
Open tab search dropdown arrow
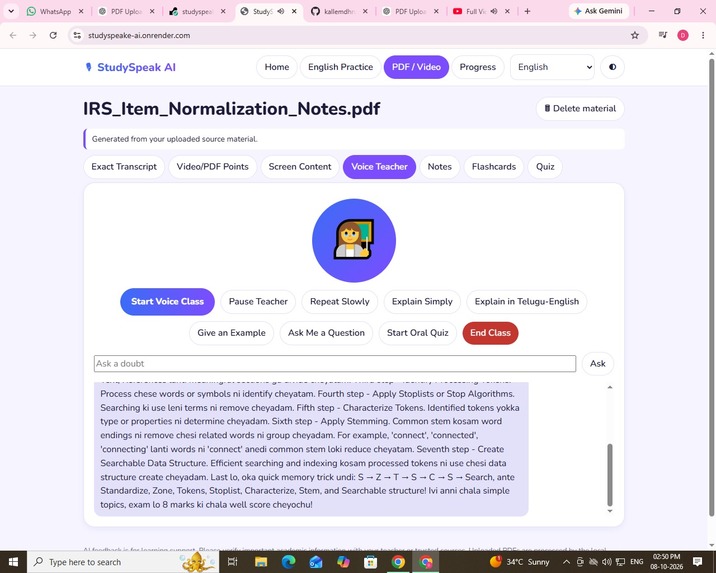click(11, 11)
